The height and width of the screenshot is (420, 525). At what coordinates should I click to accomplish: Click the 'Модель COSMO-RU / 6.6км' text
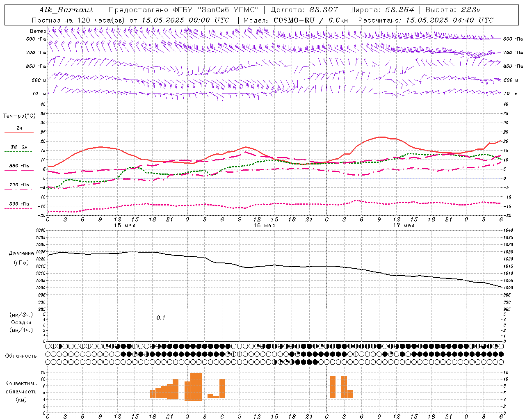pos(295,20)
